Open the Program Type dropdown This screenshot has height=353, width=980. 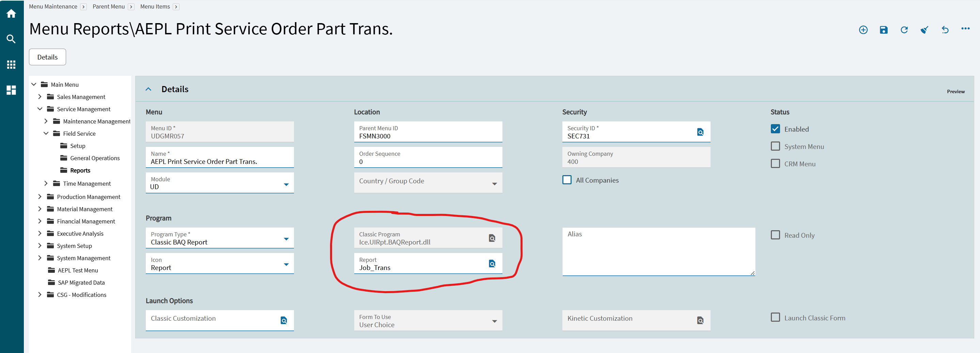tap(286, 239)
